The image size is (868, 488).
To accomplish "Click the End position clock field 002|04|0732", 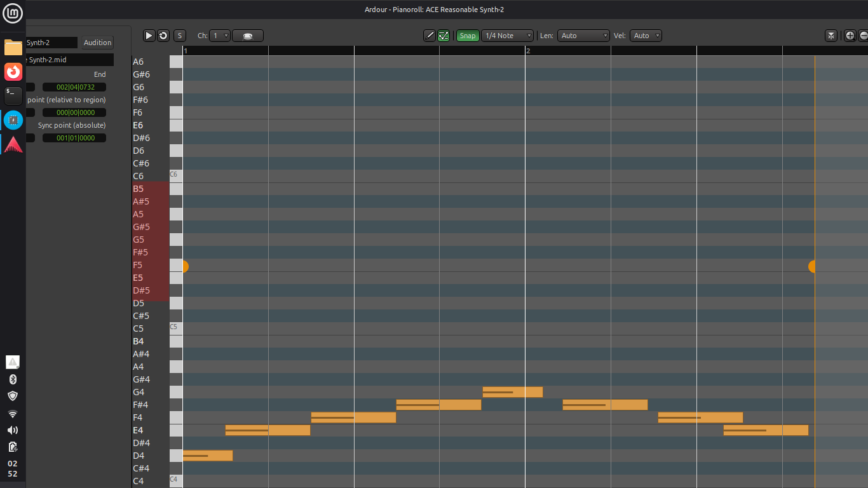I will coord(74,87).
